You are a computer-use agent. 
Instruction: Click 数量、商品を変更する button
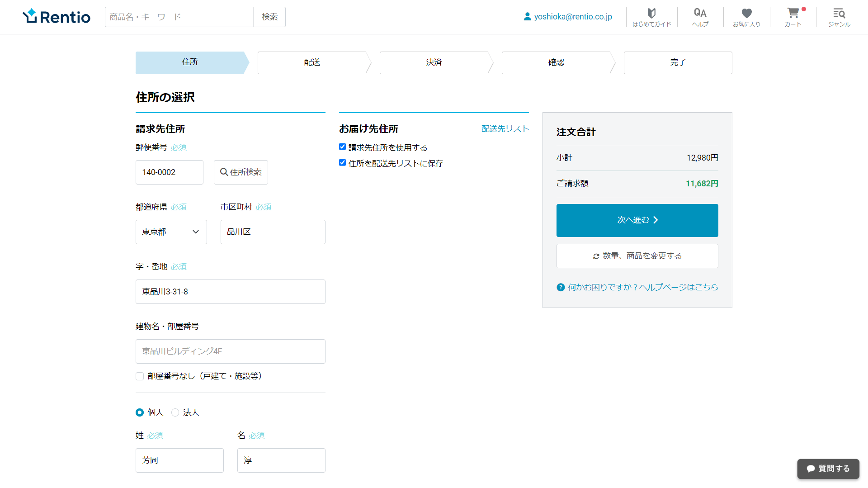[637, 256]
